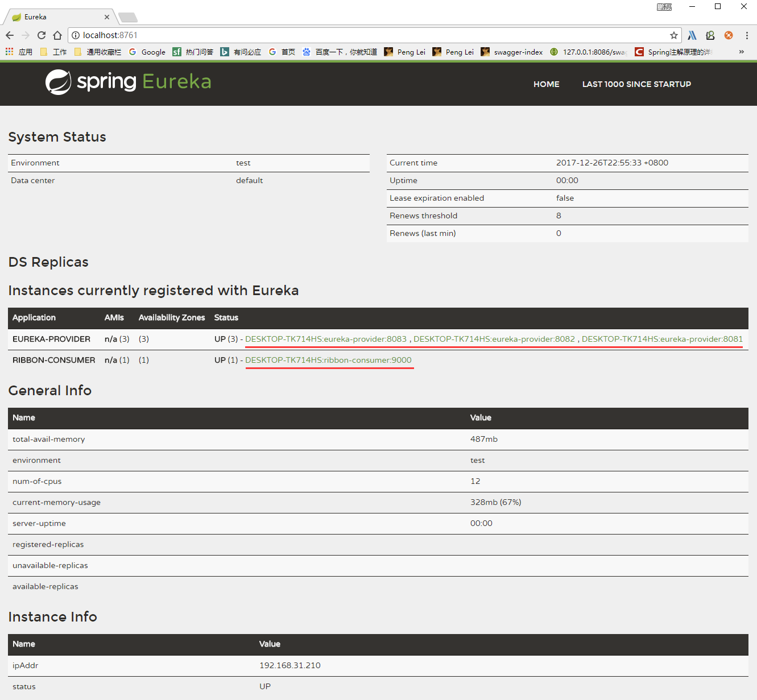Open the first Peng Lei bookmark
The image size is (757, 700).
pyautogui.click(x=405, y=52)
